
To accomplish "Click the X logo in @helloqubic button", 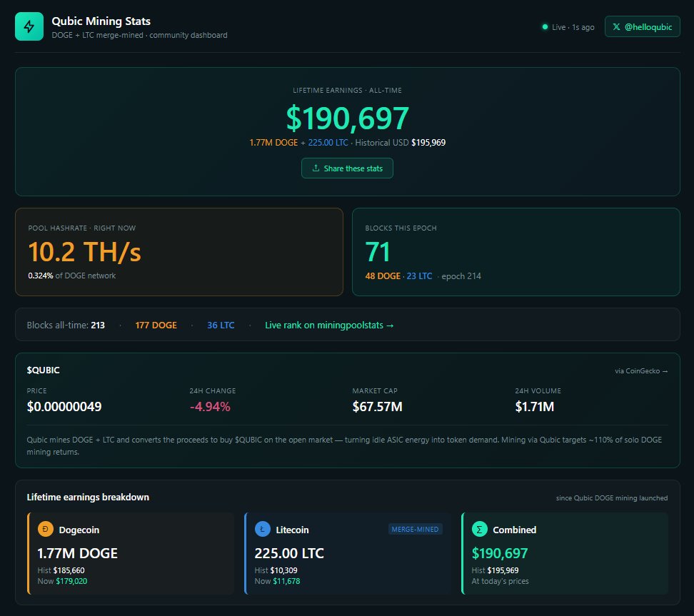I will pos(616,27).
